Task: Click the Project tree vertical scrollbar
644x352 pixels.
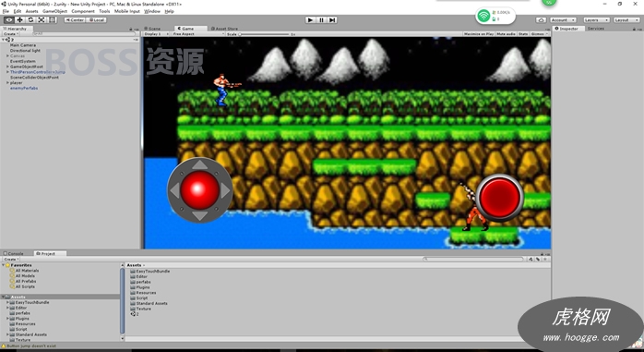Action: 122,300
